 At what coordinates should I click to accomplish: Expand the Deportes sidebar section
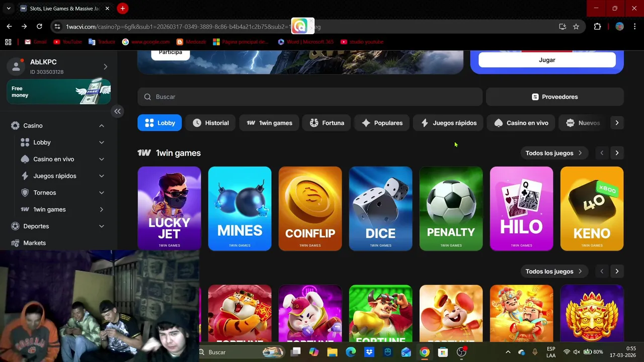point(102,226)
